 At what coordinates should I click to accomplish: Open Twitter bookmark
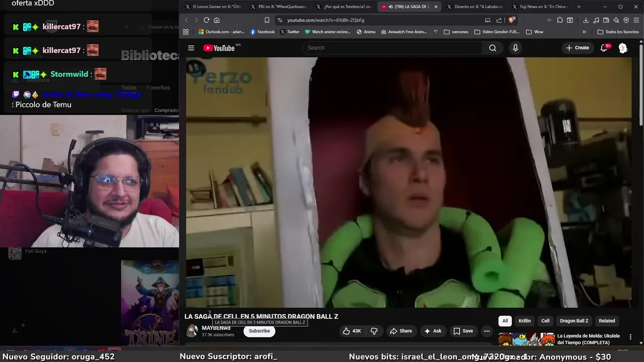(x=289, y=32)
